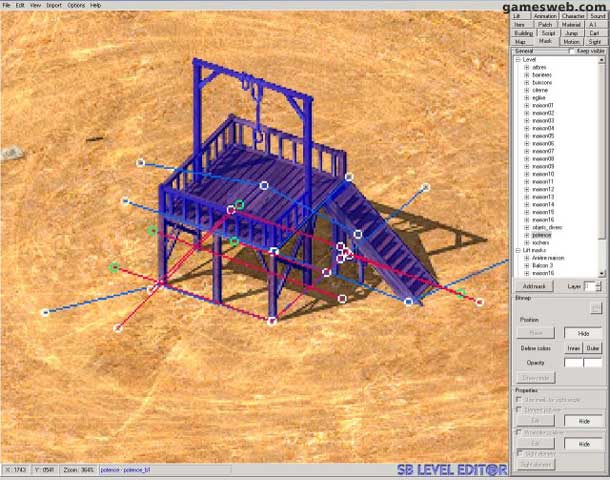This screenshot has width=610, height=480.
Task: Open the Script tab
Action: (548, 33)
